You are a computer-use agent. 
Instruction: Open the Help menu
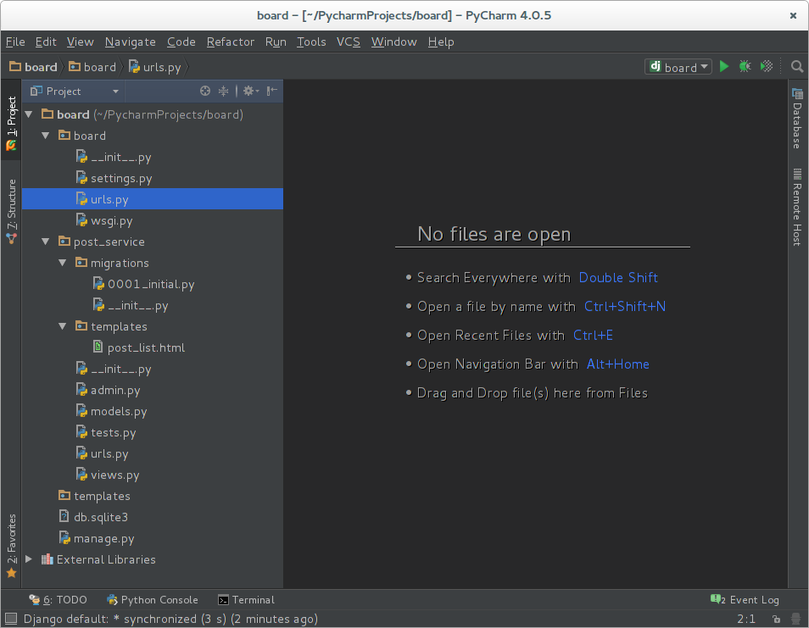pos(441,42)
